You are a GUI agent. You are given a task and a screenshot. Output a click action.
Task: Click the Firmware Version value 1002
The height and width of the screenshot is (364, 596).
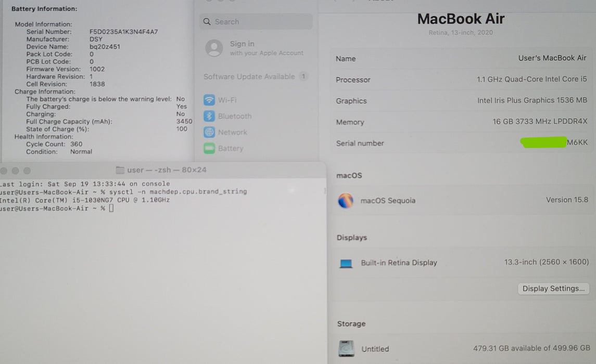[x=97, y=69]
